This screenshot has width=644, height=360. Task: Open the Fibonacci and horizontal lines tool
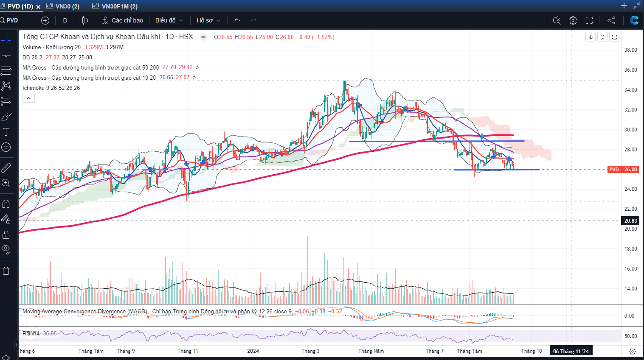[x=6, y=71]
